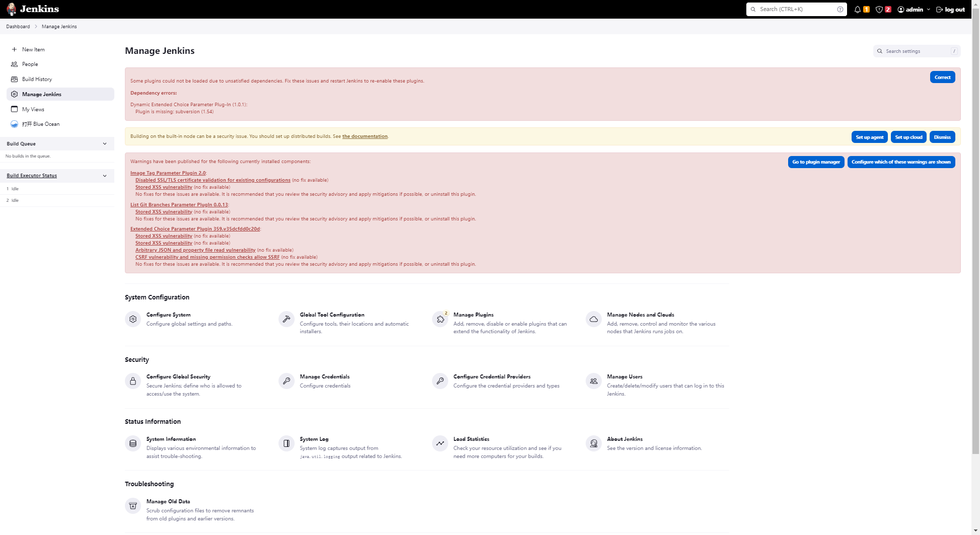Screen dimensions: 980x535
Task: Click Configure which of these warnings are shown
Action: [901, 162]
